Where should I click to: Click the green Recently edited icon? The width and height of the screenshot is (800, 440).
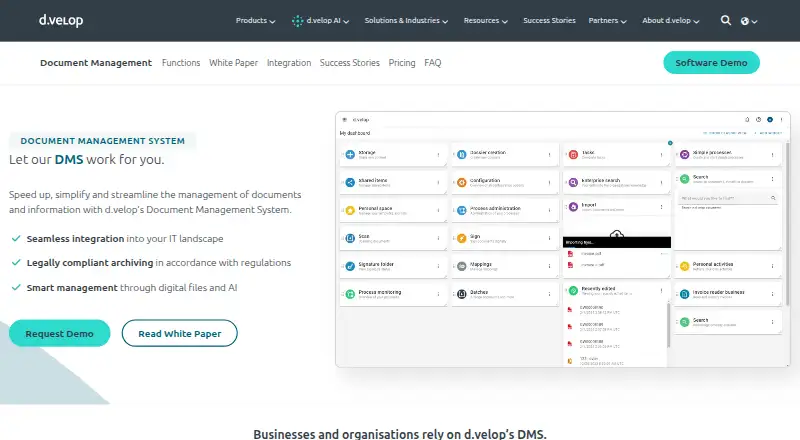(573, 290)
